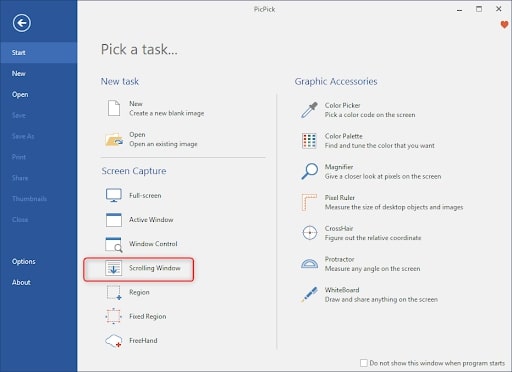Click the Active Window capture icon
512x372 pixels.
coord(114,220)
